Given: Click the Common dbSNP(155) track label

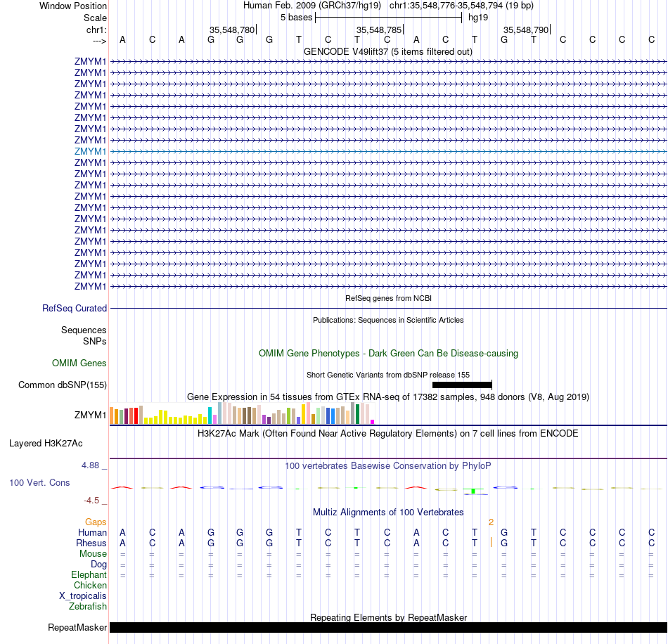Looking at the screenshot, I should (62, 385).
